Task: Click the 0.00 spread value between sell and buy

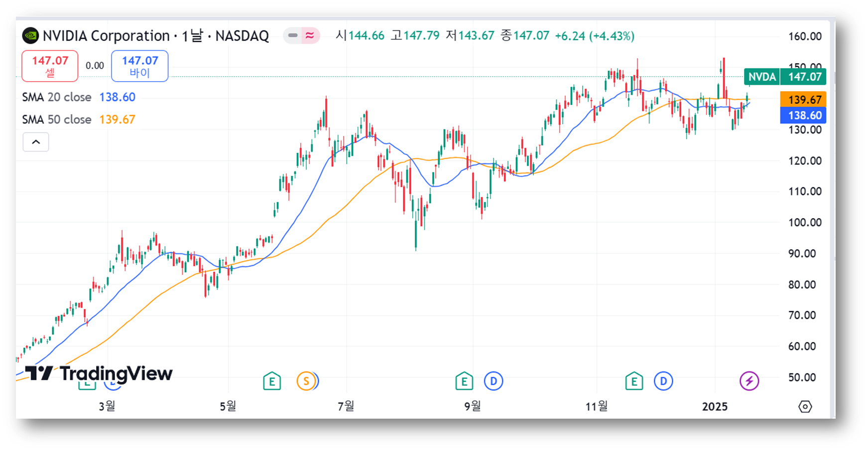Action: [x=95, y=66]
